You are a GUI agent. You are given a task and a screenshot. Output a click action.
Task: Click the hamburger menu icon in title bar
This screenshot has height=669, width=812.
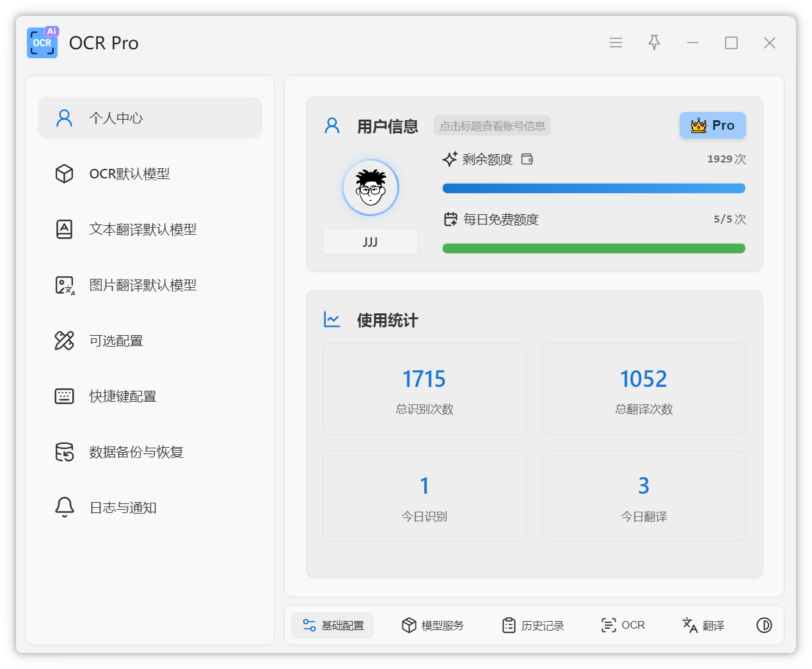coord(616,43)
